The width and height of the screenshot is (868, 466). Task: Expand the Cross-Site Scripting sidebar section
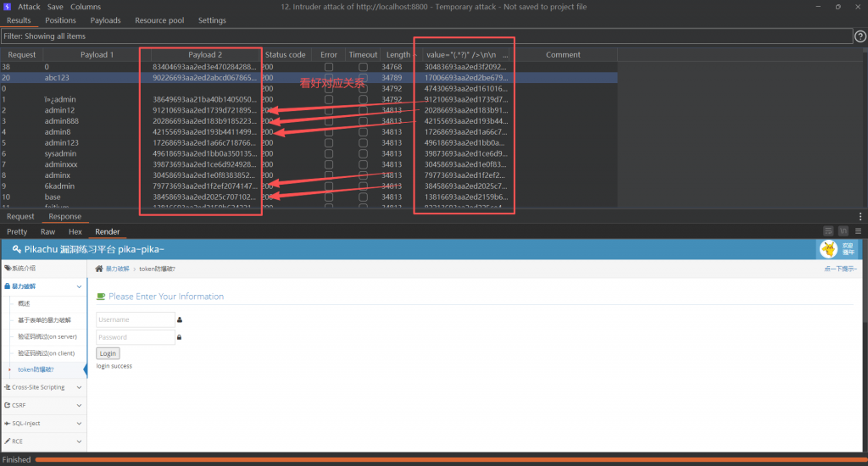[x=43, y=387]
